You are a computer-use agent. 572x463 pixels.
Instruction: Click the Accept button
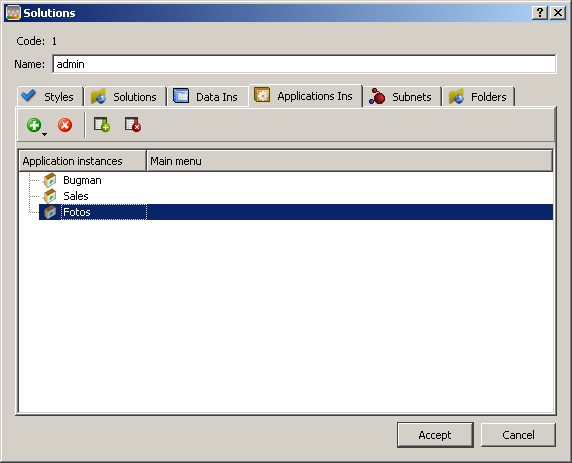435,435
